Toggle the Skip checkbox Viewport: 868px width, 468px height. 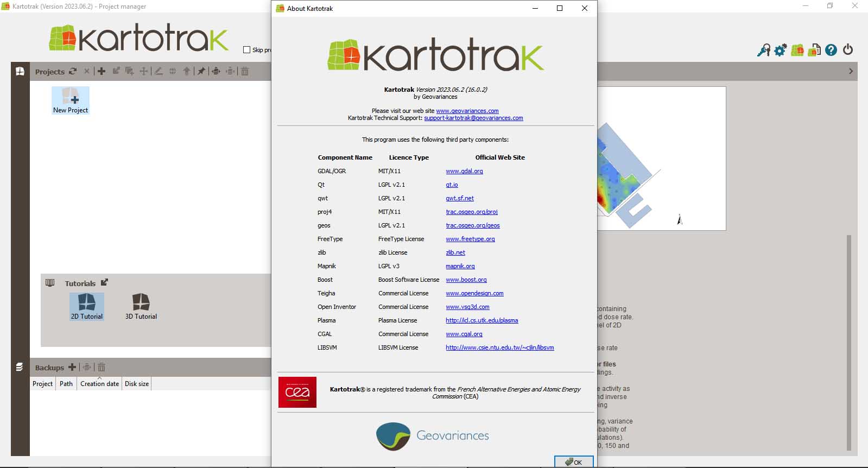[247, 50]
